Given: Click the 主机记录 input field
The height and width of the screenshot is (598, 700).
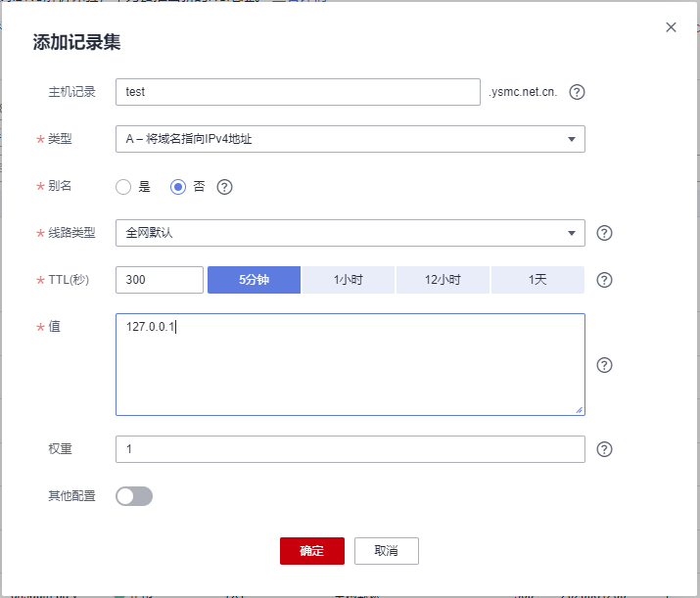Looking at the screenshot, I should coord(298,92).
